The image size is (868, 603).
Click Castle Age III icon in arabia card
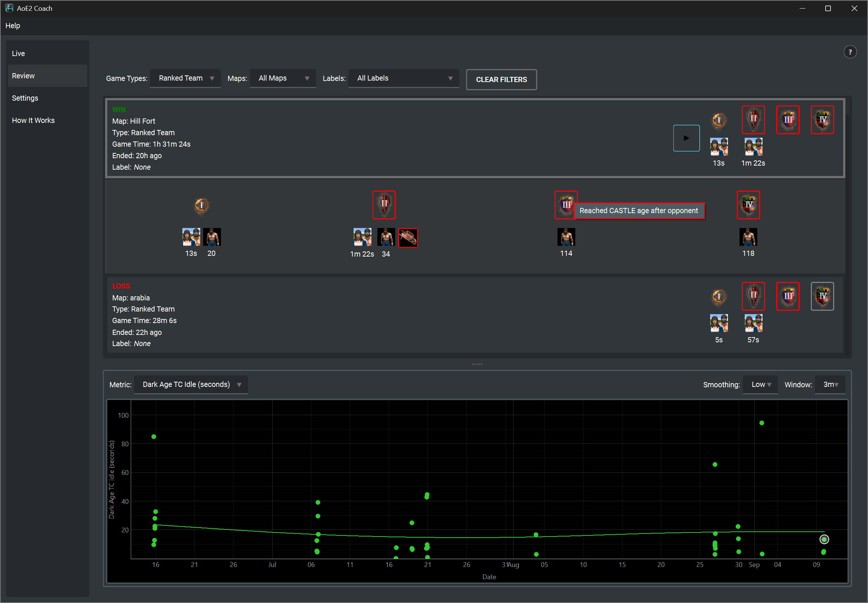[787, 296]
